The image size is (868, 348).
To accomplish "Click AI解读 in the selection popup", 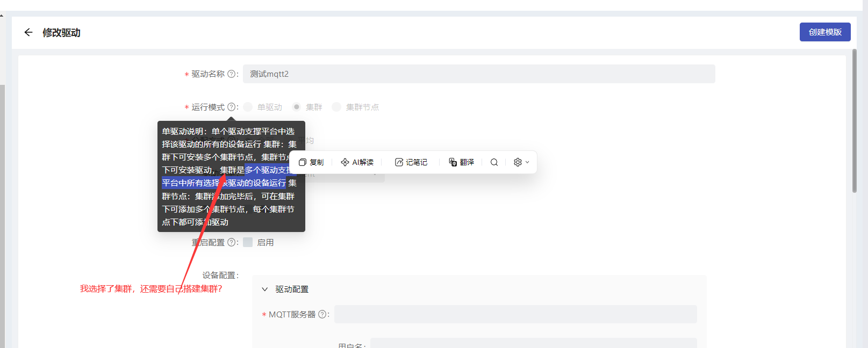I will [357, 162].
